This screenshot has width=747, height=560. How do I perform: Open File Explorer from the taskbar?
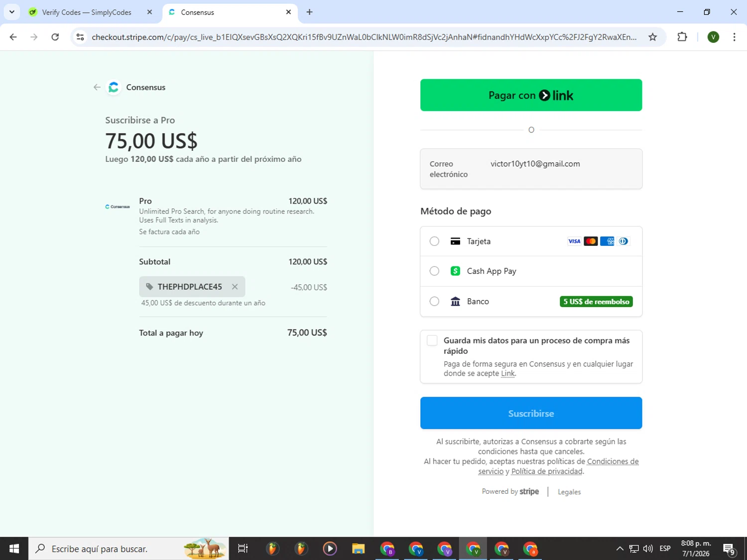point(358,549)
